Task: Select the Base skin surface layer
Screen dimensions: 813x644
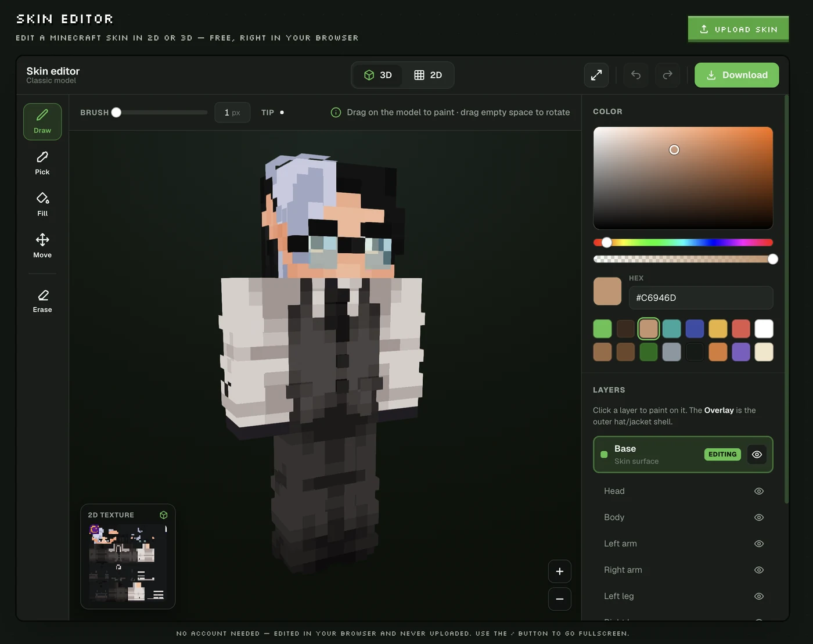Action: point(683,455)
